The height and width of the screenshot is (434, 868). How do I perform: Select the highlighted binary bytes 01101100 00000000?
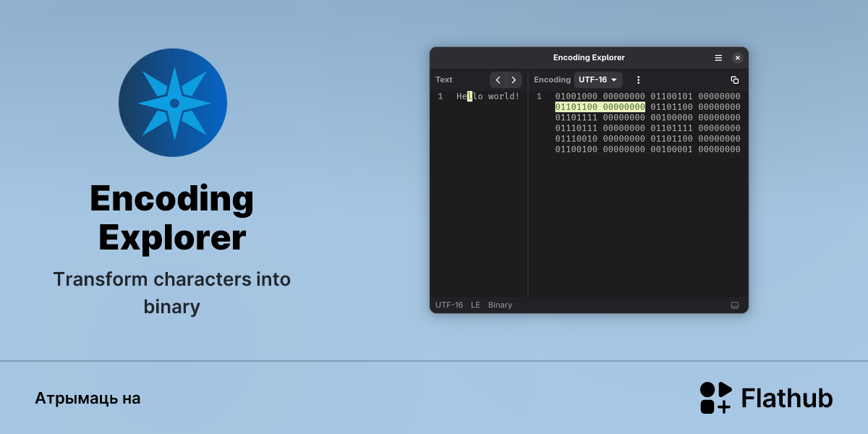600,107
